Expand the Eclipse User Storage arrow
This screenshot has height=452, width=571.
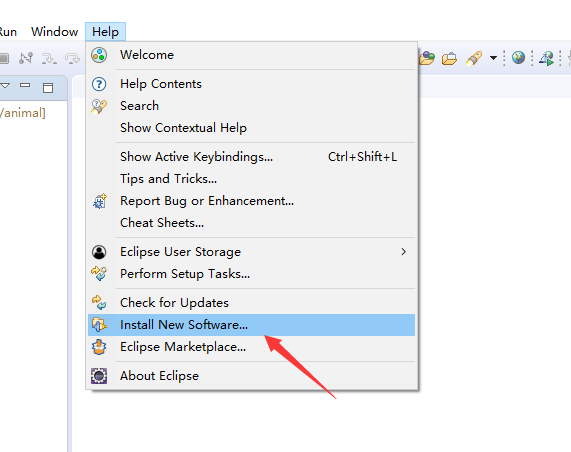coord(403,252)
